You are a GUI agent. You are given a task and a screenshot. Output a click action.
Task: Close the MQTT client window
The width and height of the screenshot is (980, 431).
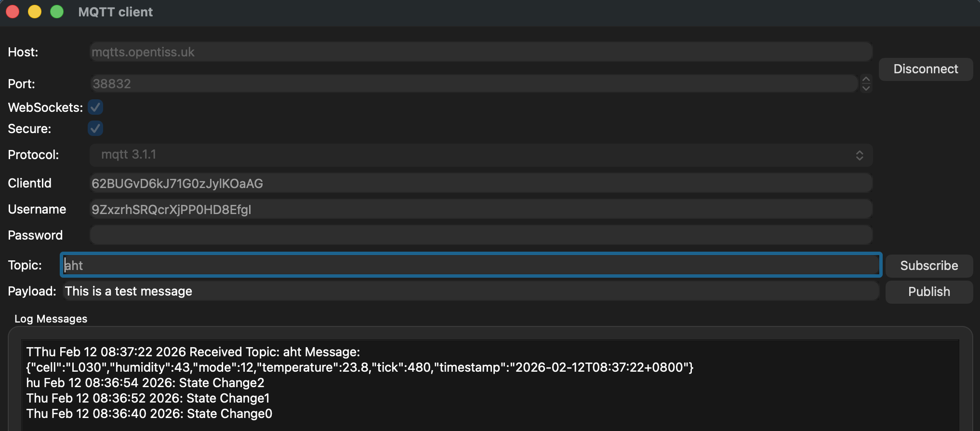coord(13,12)
